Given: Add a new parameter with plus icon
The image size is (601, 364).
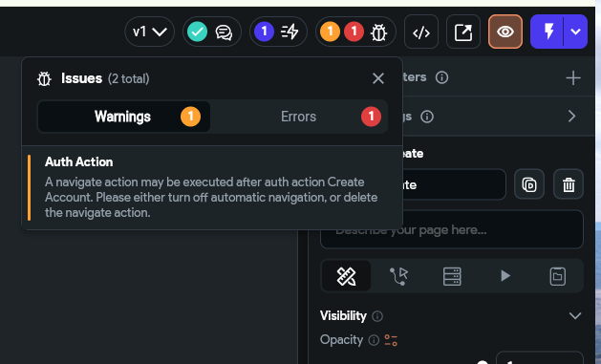Looking at the screenshot, I should click(573, 77).
